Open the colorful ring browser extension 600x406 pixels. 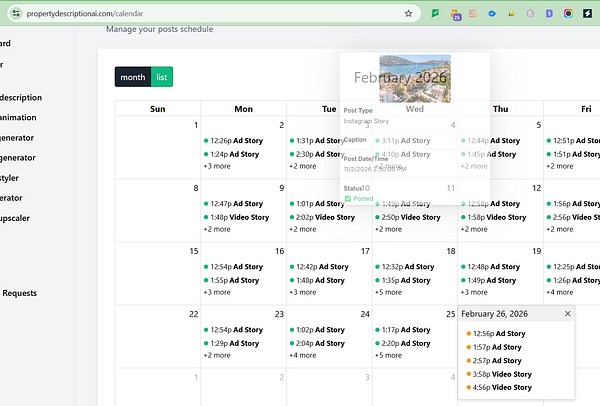pyautogui.click(x=568, y=13)
